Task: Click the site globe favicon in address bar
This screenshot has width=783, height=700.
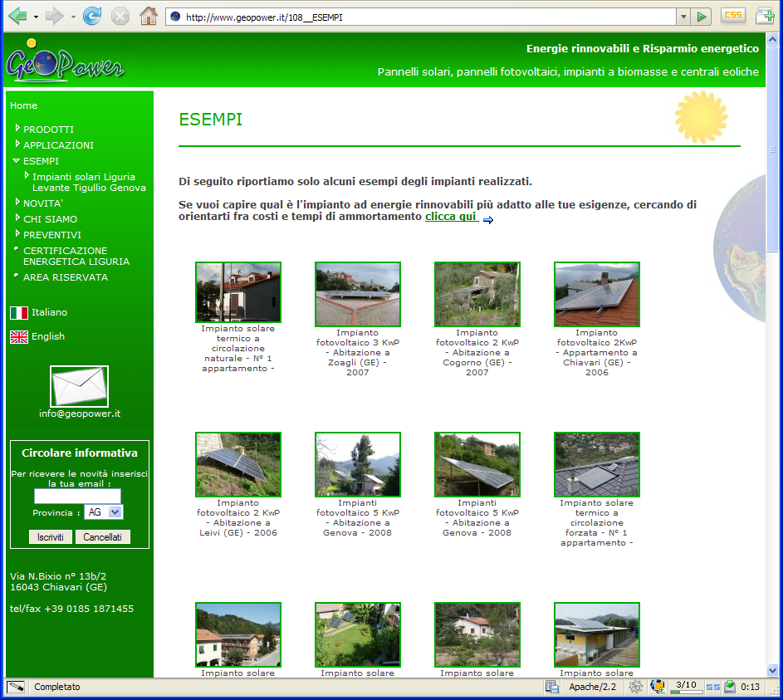Action: [175, 17]
